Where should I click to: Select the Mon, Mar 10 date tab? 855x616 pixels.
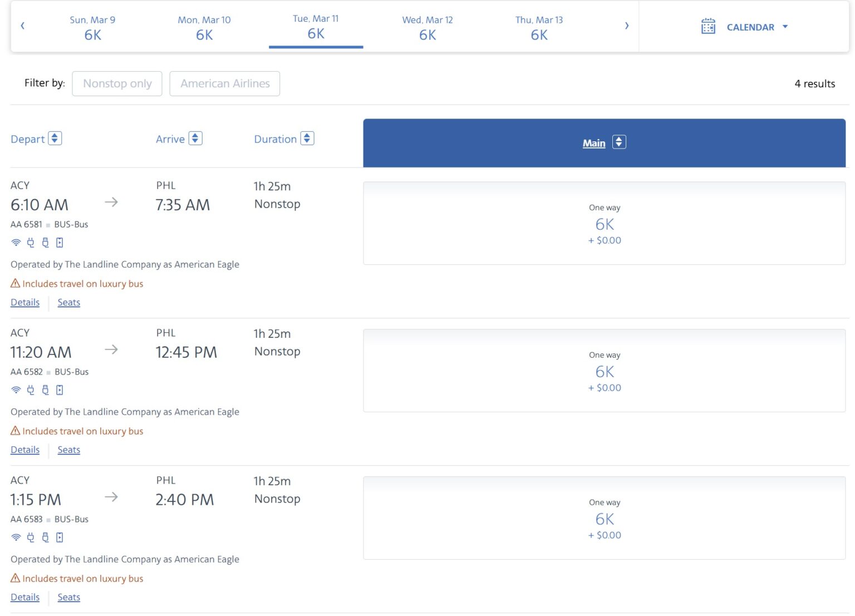204,26
